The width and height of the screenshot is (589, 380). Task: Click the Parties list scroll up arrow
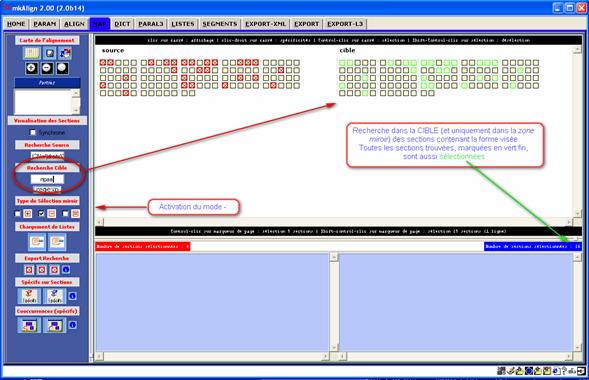(76, 93)
